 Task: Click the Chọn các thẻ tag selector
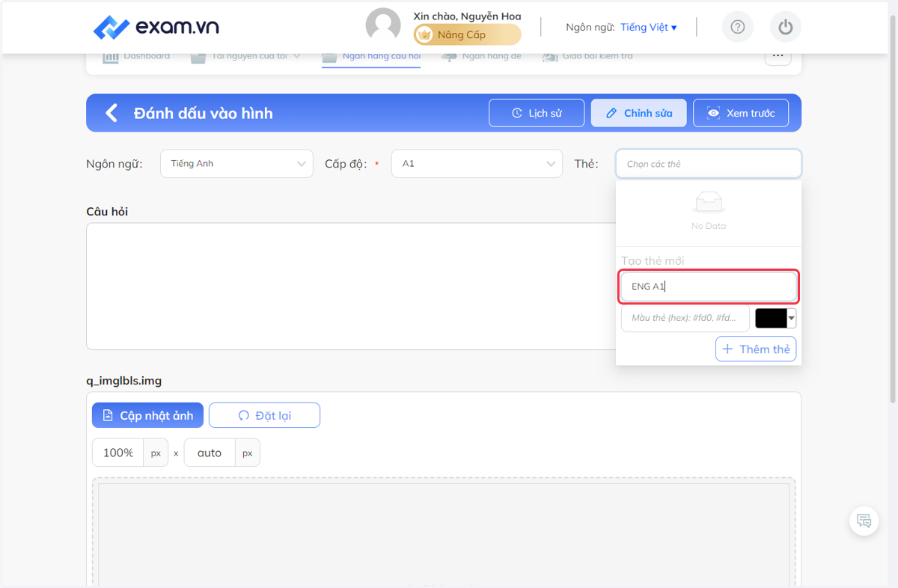(709, 164)
